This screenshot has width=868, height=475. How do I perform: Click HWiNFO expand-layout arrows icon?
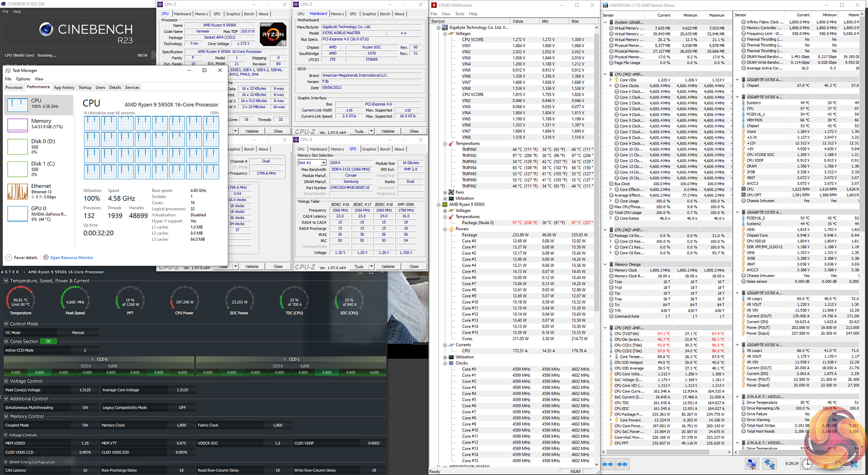click(608, 464)
